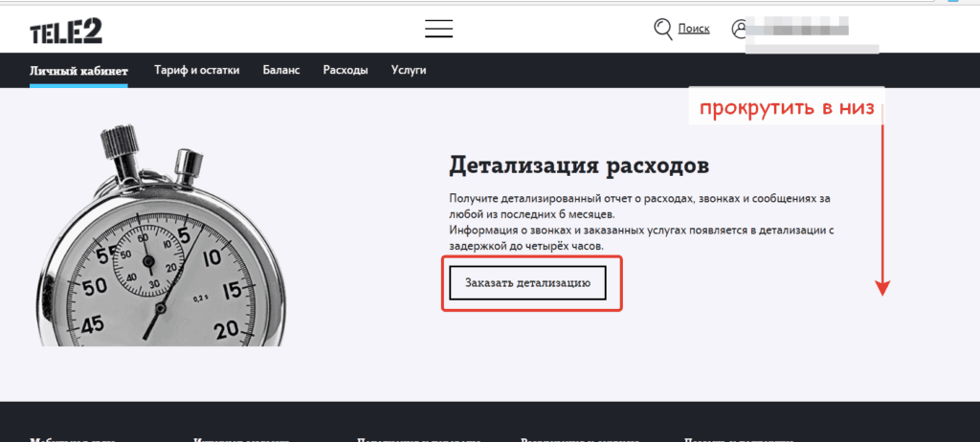The width and height of the screenshot is (980, 442).
Task: Click the TELE2 logo
Action: 66,31
